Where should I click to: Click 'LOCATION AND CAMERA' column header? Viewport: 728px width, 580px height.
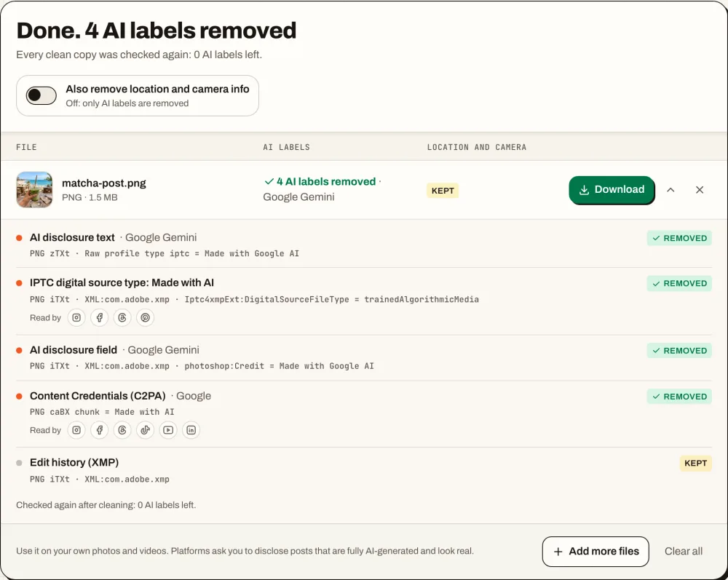tap(477, 147)
